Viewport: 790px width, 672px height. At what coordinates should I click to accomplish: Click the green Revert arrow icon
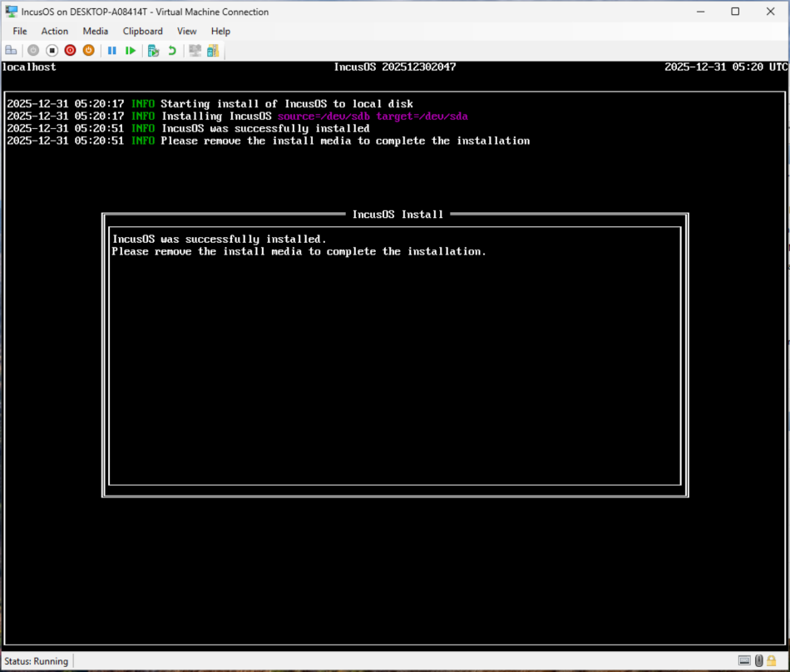[172, 50]
